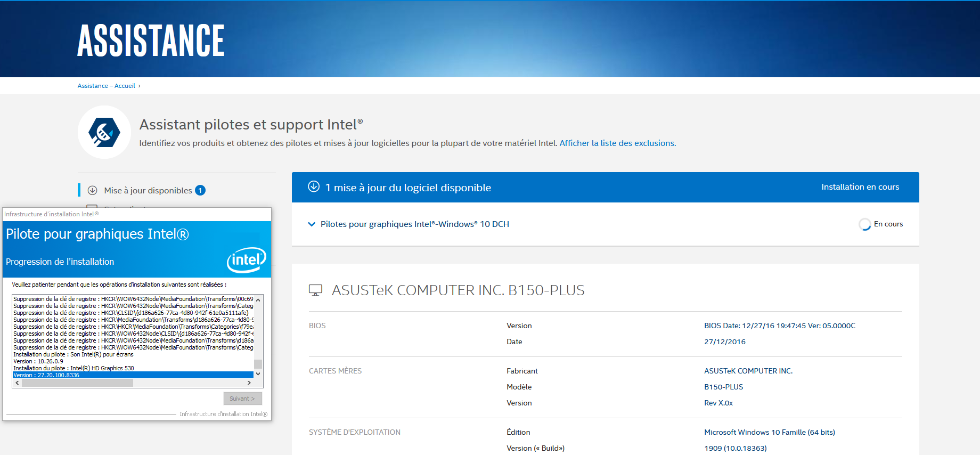
Task: Click the horizontal scrollbar thumb in installer log
Action: coord(77,383)
